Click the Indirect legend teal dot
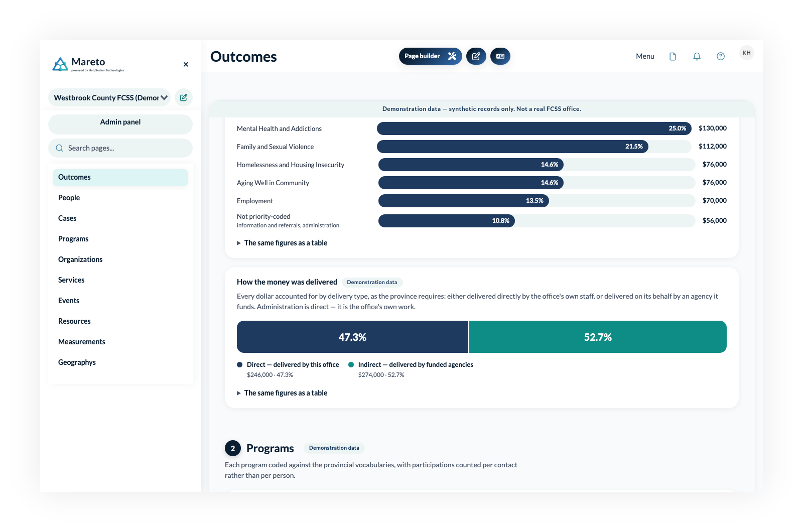The height and width of the screenshot is (532, 803). tap(351, 365)
